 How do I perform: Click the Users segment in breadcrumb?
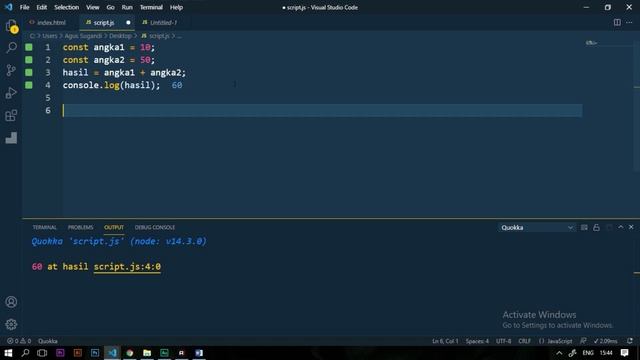(49, 36)
